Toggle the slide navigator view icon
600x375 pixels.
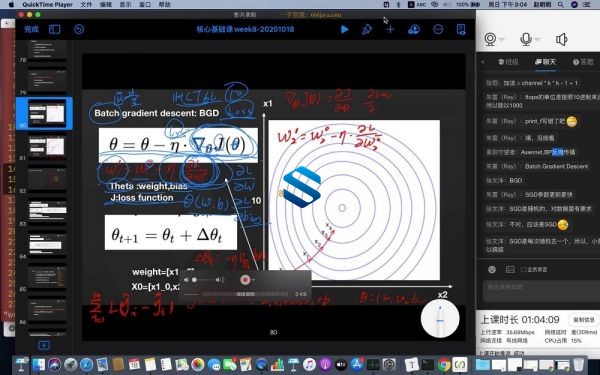(54, 29)
